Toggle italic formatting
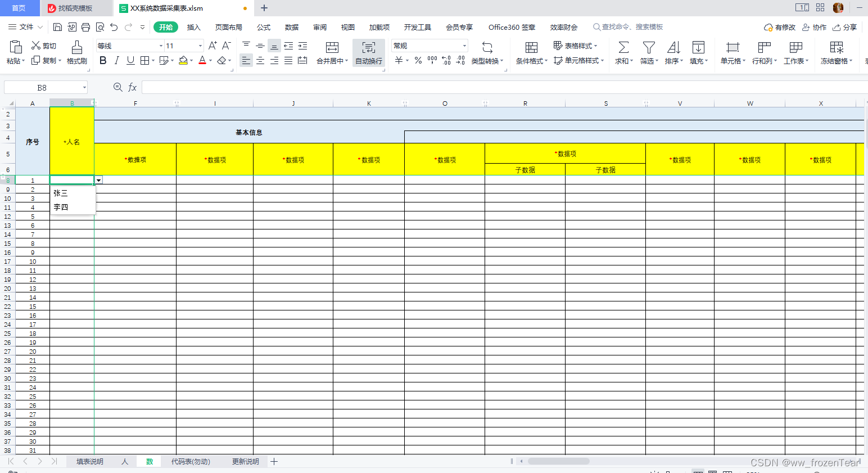Viewport: 868px width, 473px height. tap(116, 60)
